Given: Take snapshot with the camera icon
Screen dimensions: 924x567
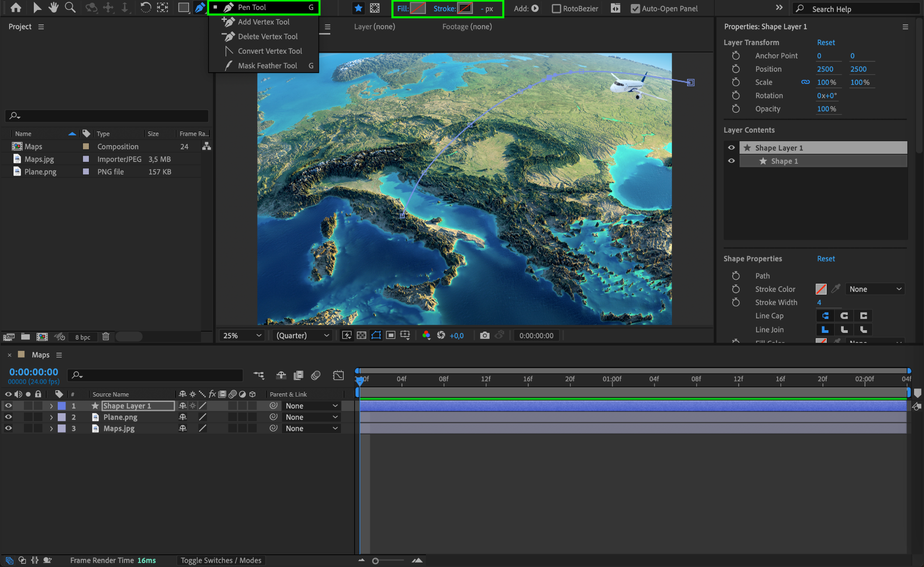Looking at the screenshot, I should (485, 335).
